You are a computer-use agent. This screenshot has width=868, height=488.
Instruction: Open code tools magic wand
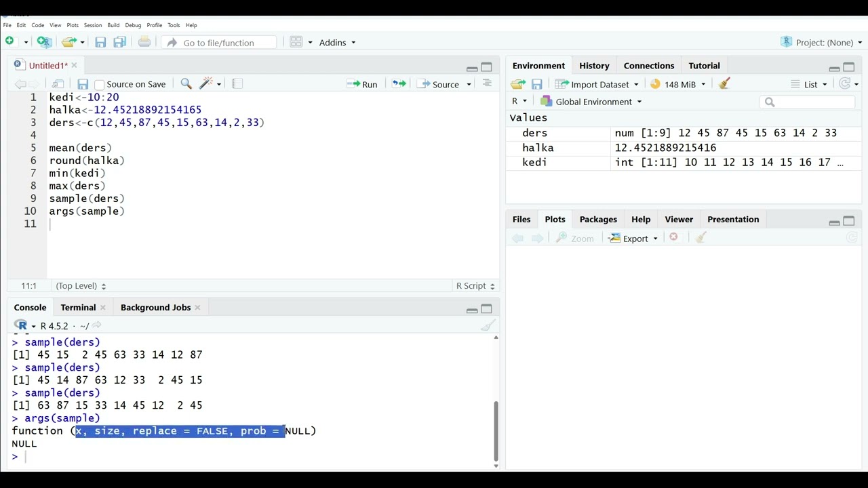(x=206, y=84)
